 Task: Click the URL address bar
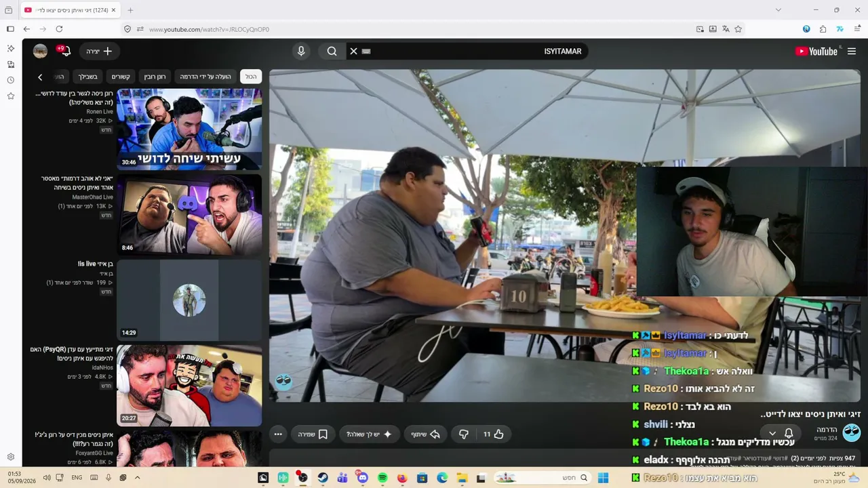[407, 29]
